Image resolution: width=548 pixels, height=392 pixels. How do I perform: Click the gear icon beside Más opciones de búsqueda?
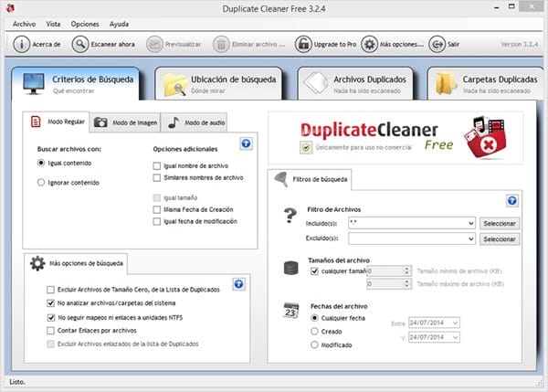point(37,263)
